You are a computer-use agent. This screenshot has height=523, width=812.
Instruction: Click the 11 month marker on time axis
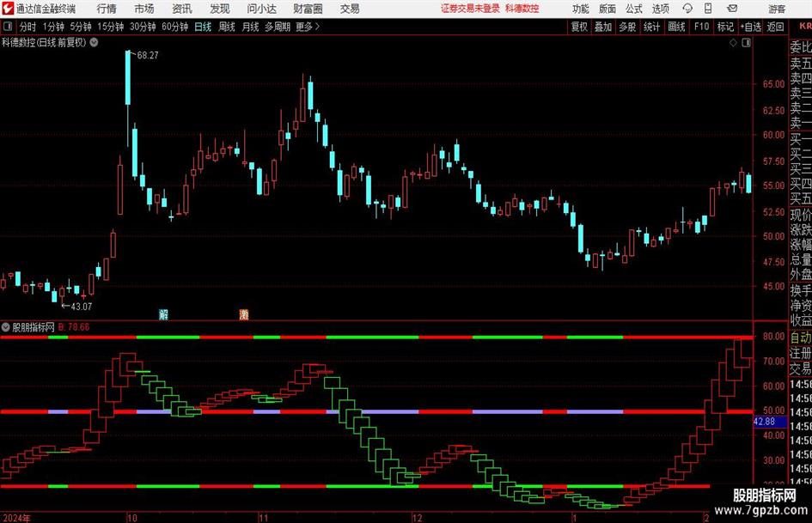[264, 518]
